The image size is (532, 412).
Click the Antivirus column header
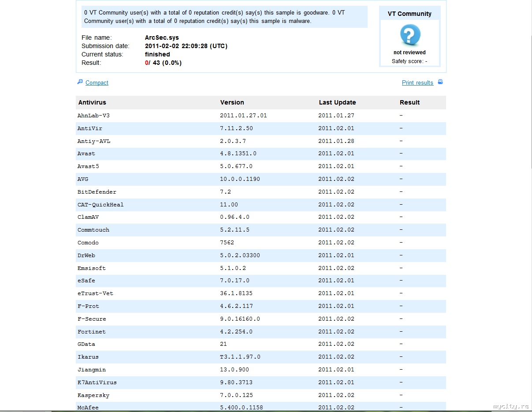(x=92, y=102)
